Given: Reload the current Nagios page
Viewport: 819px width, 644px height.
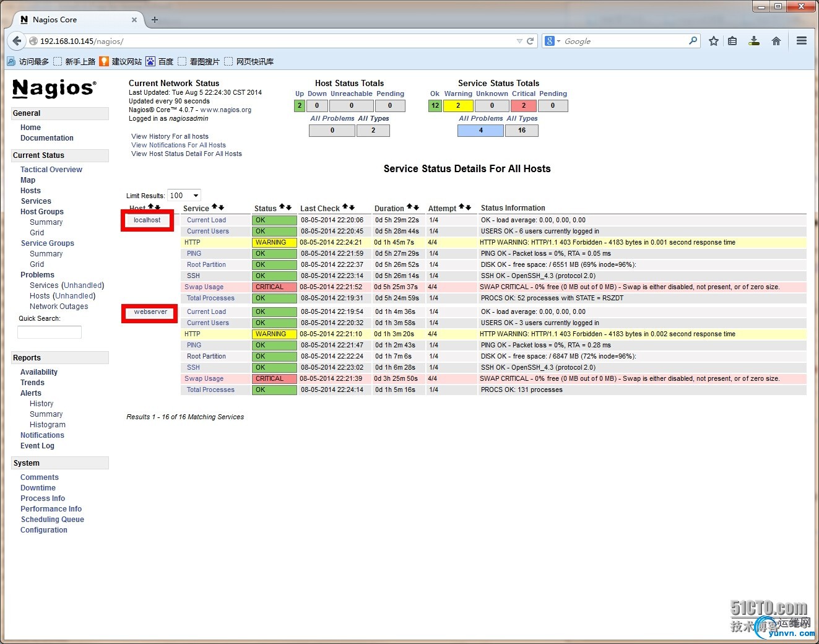Looking at the screenshot, I should tap(530, 41).
